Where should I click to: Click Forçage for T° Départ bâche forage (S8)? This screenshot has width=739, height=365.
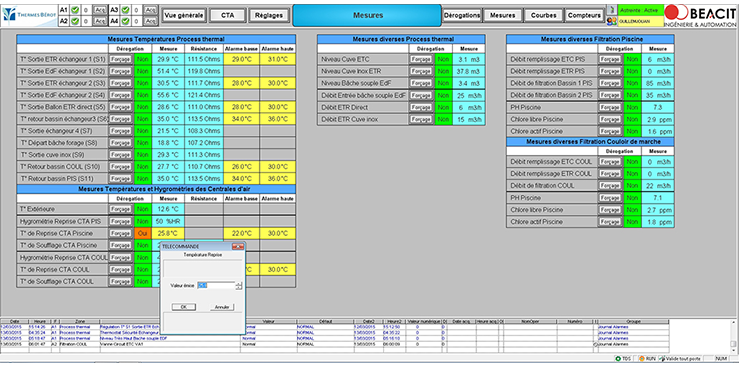pyautogui.click(x=121, y=143)
